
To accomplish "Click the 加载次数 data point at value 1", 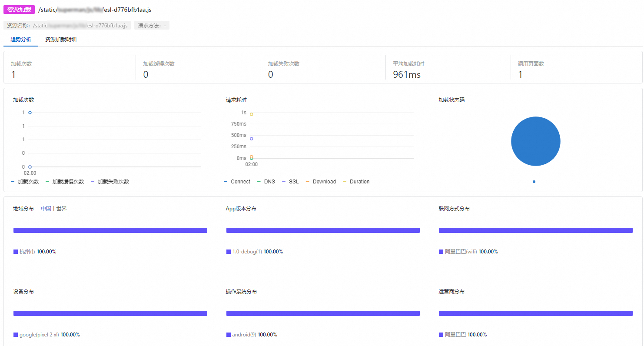I will coord(30,113).
